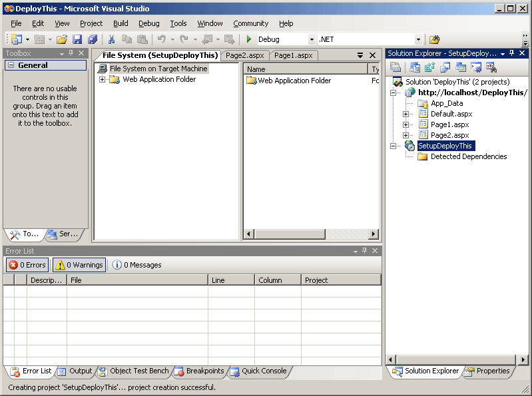Click the Copy toolbar icon
This screenshot has height=396, width=532.
point(127,39)
